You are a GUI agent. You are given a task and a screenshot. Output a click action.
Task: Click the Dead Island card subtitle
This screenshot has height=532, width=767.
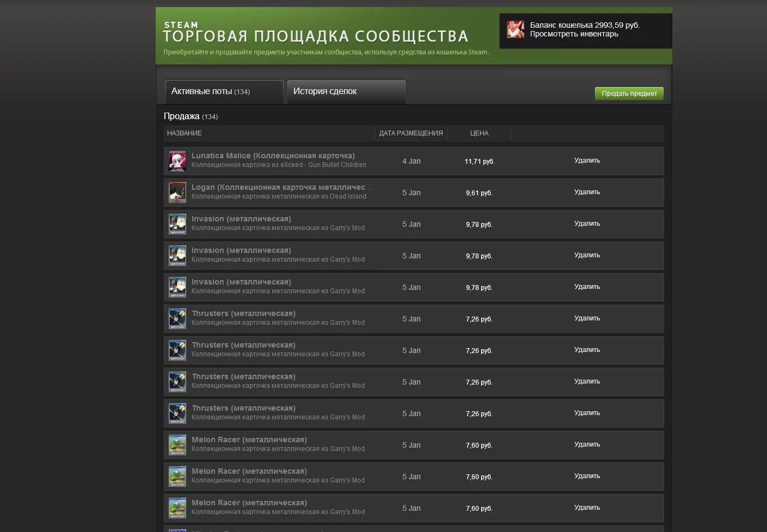279,196
